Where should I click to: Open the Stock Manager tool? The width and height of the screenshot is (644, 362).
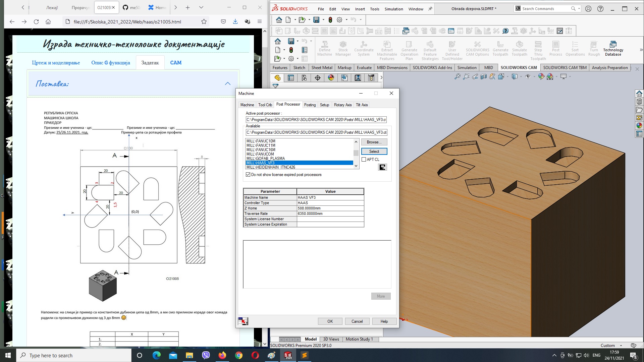(x=343, y=49)
